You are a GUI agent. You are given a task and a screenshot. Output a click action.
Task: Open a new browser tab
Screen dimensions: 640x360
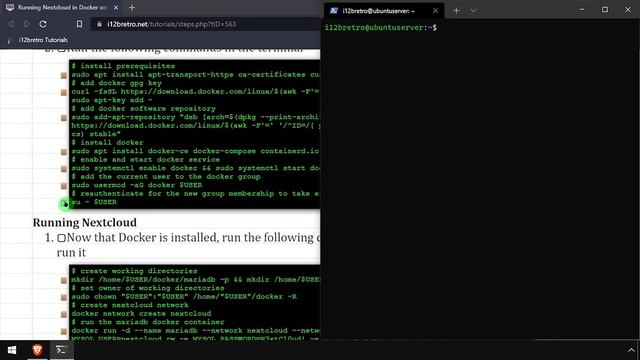click(131, 7)
